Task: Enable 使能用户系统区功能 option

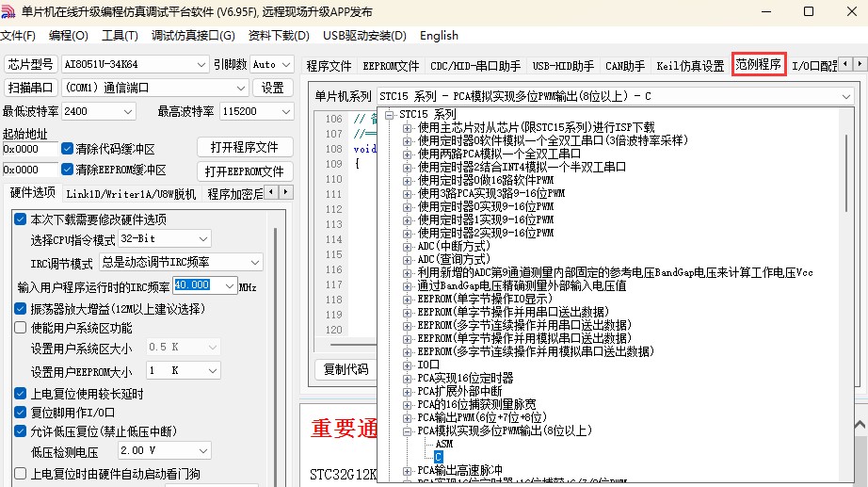Action: coord(21,328)
